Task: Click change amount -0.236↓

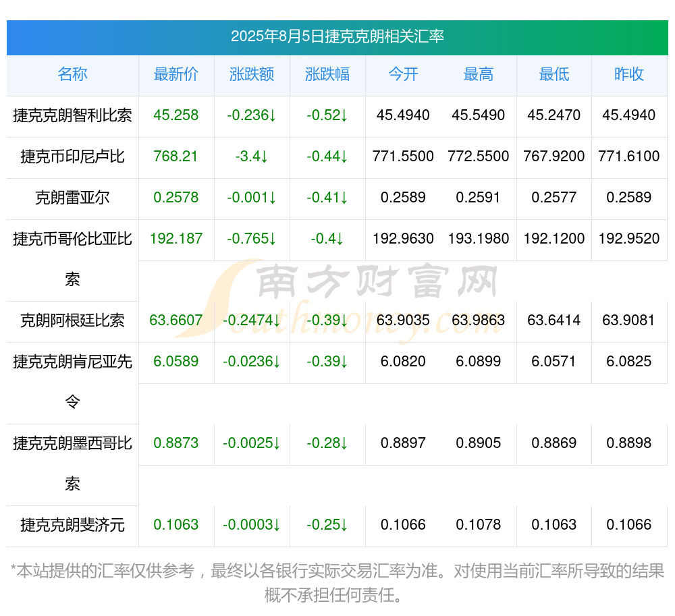Action: coord(252,115)
